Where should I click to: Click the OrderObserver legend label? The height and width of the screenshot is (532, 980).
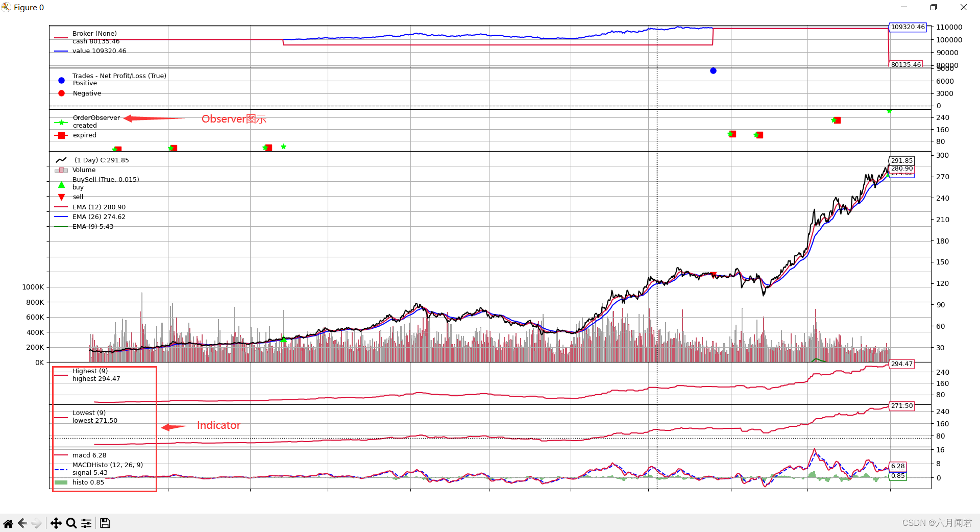point(96,118)
